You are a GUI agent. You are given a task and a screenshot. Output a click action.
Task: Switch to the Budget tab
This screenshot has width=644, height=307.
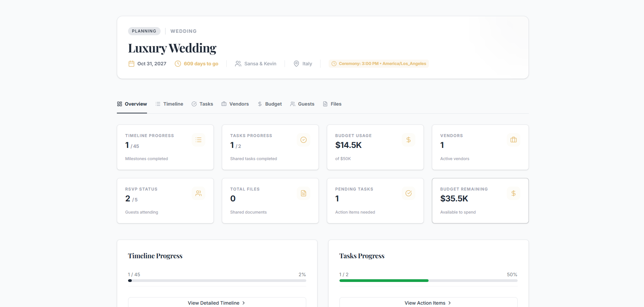(x=269, y=104)
